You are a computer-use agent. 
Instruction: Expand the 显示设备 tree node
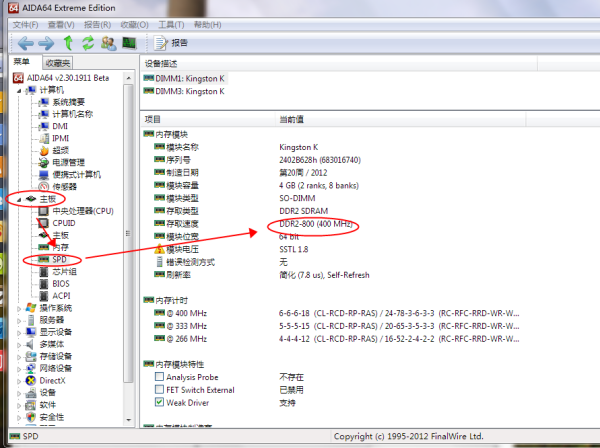[19, 332]
